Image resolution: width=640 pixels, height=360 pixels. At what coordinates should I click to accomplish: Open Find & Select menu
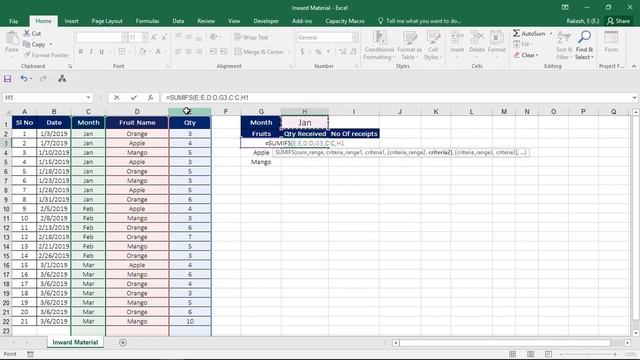click(584, 45)
